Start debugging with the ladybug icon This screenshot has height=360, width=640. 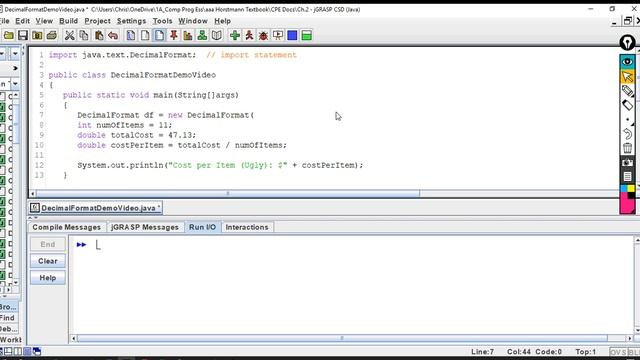pyautogui.click(x=263, y=36)
